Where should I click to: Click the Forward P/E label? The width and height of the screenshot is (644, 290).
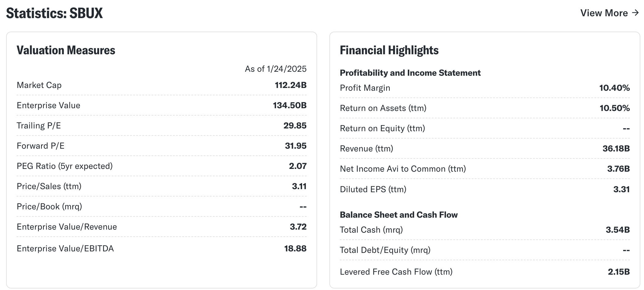40,146
